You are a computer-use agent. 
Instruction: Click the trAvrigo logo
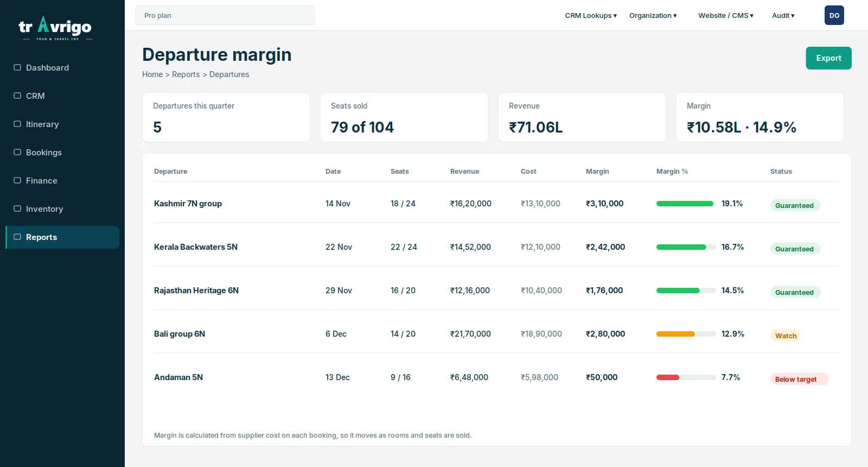(x=55, y=28)
